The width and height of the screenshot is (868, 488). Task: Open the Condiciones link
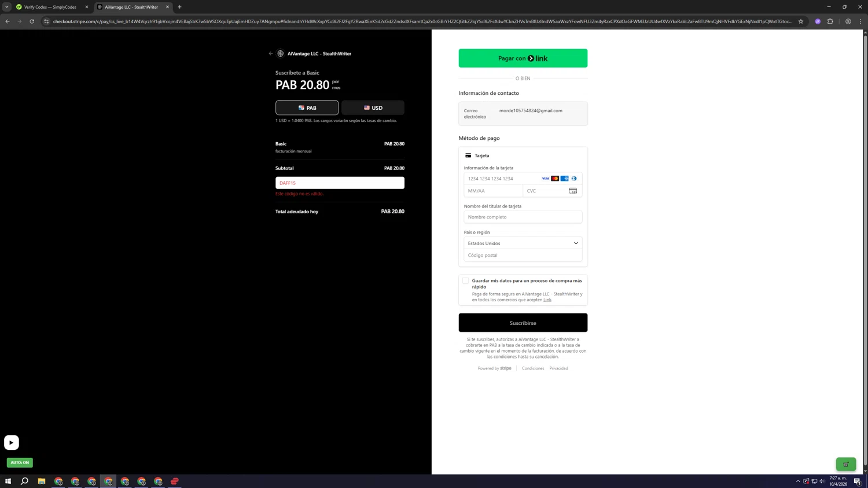point(533,368)
